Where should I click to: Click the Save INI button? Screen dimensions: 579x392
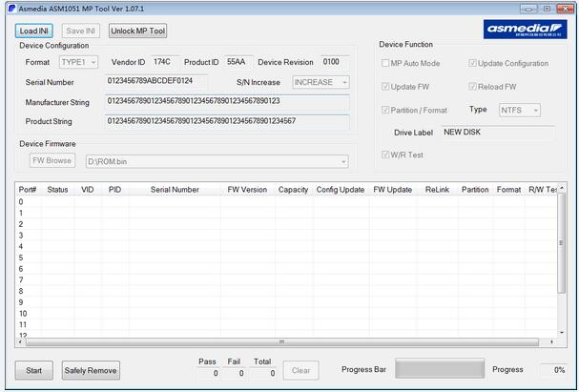pyautogui.click(x=80, y=31)
